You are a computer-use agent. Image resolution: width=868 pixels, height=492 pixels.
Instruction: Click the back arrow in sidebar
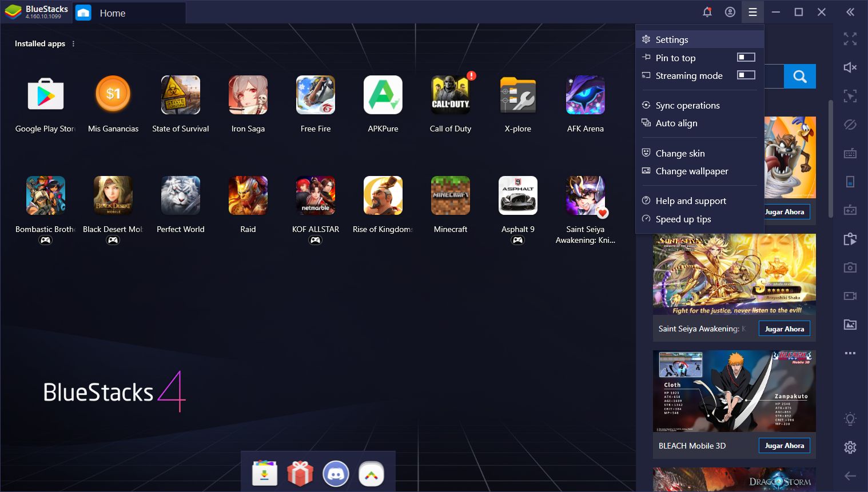click(850, 475)
